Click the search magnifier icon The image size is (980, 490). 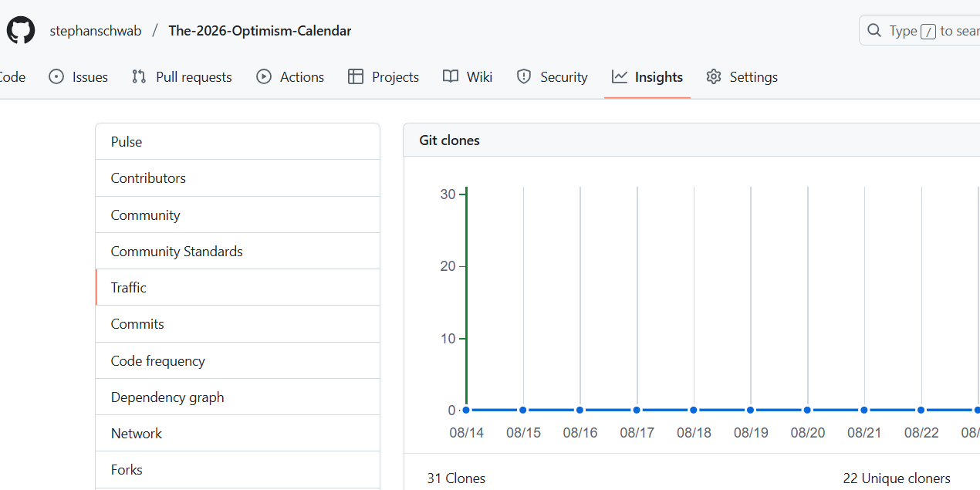(874, 31)
